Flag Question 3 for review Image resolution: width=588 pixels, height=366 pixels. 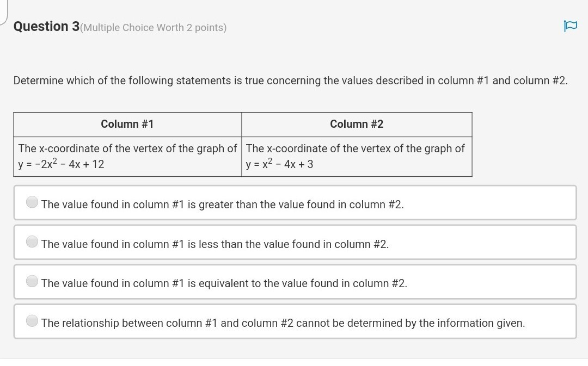click(x=570, y=26)
